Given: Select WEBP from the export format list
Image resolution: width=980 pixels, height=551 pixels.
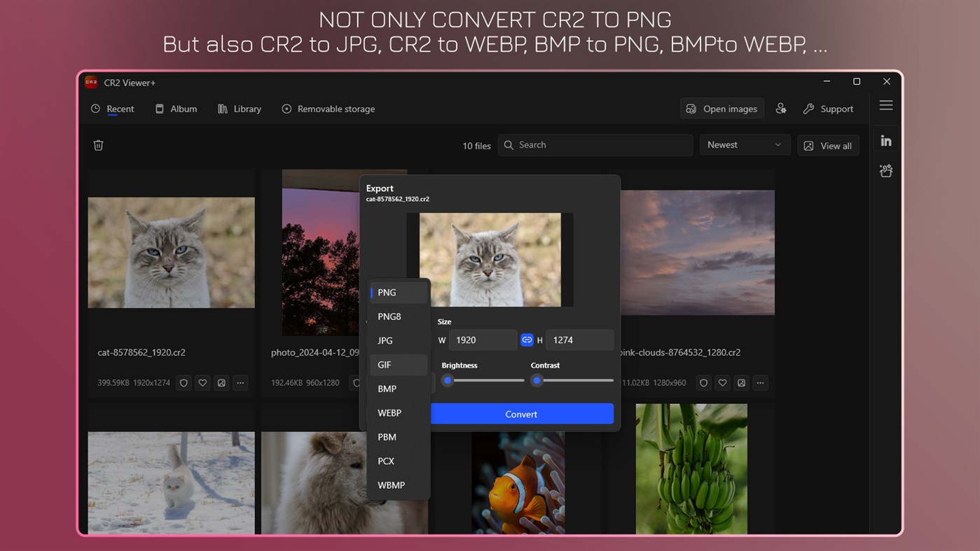Looking at the screenshot, I should [x=389, y=413].
